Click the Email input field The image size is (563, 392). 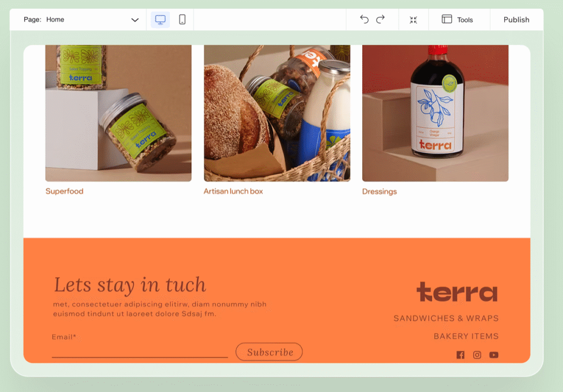point(140,350)
